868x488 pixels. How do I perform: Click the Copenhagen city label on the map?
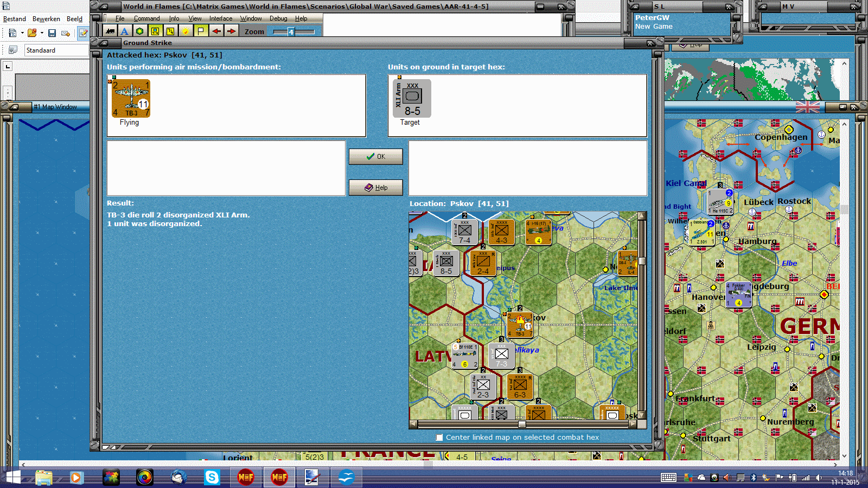coord(781,137)
